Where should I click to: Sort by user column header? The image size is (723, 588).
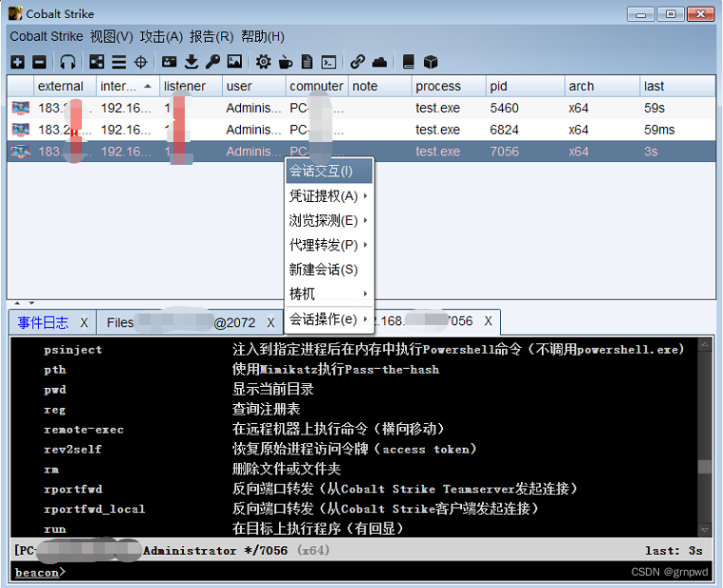point(253,86)
